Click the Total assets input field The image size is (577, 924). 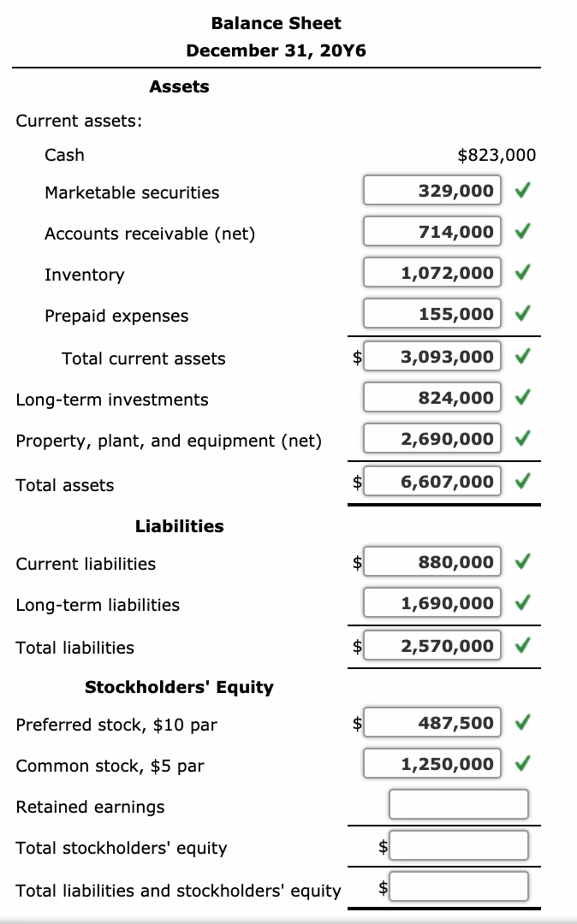pyautogui.click(x=431, y=482)
